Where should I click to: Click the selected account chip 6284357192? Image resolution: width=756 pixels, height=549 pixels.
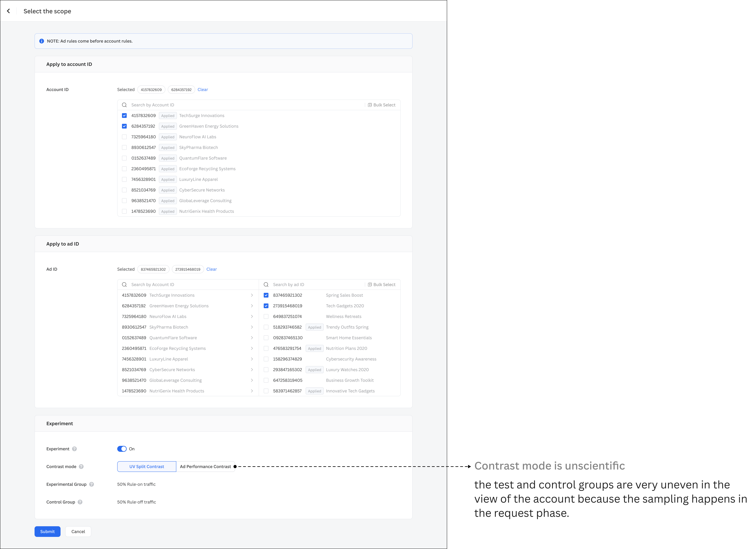pos(181,89)
